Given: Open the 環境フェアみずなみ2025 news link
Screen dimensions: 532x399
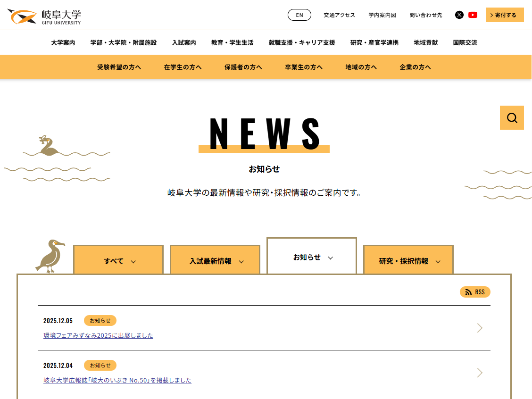Looking at the screenshot, I should 98,336.
